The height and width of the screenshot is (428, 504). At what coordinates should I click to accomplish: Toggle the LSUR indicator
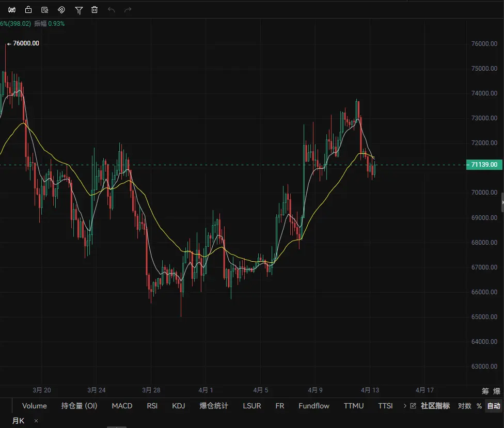[x=251, y=406]
